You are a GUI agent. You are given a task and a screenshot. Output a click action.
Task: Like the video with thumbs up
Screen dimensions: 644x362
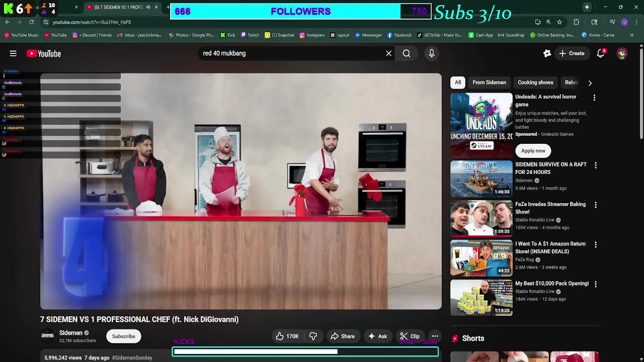287,336
